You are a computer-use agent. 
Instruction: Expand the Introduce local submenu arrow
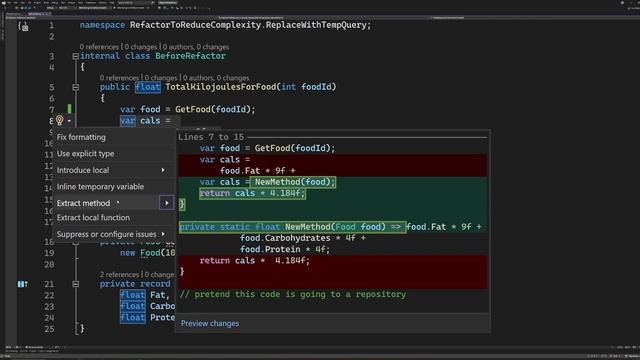pos(163,170)
